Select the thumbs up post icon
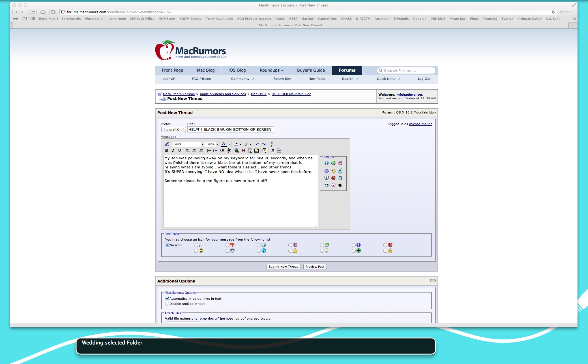Image resolution: width=588 pixels, height=364 pixels. 385,251
